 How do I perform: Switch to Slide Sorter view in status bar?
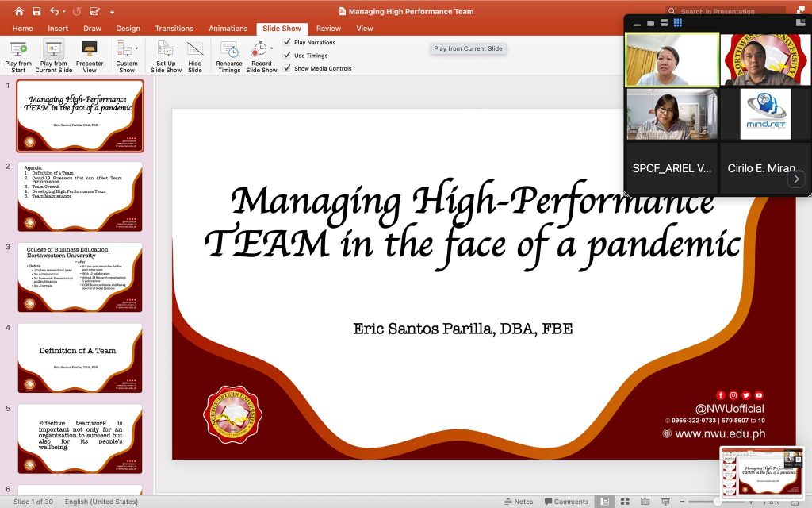pos(624,502)
